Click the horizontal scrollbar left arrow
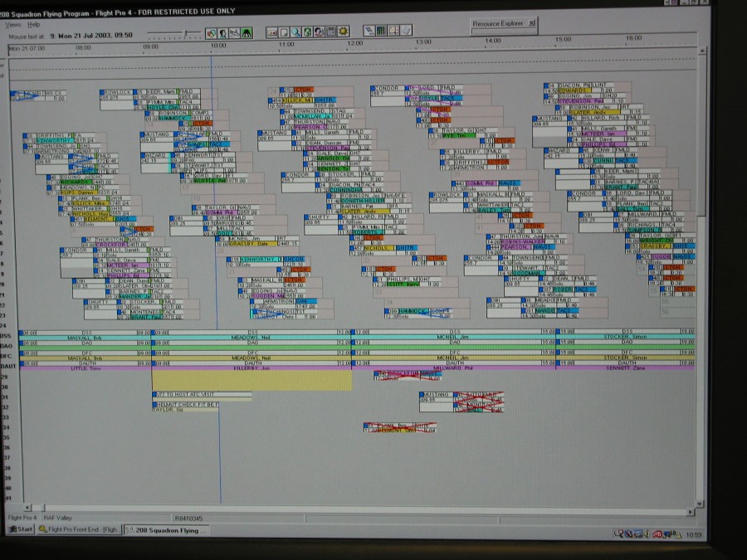The height and width of the screenshot is (560, 747). tap(26, 507)
